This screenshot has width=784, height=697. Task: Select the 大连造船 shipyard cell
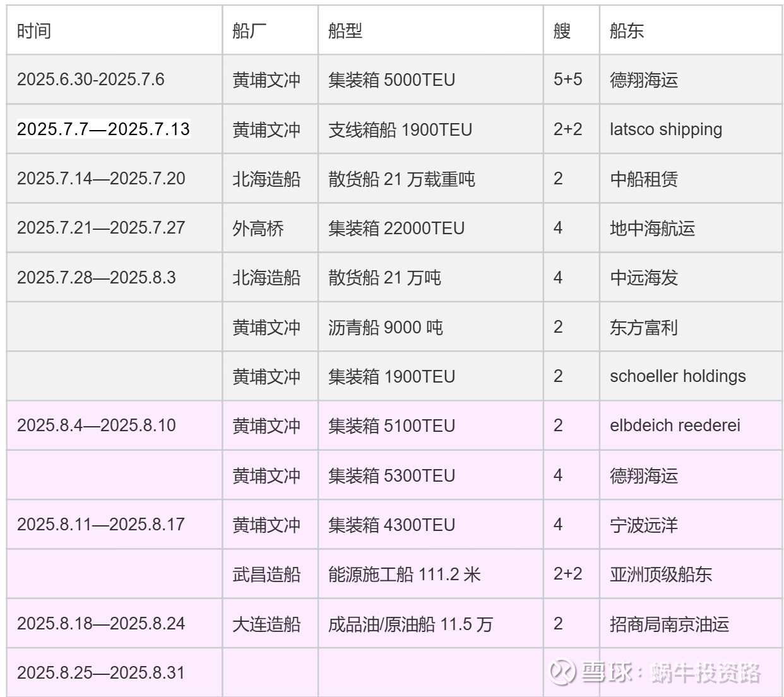click(x=266, y=624)
